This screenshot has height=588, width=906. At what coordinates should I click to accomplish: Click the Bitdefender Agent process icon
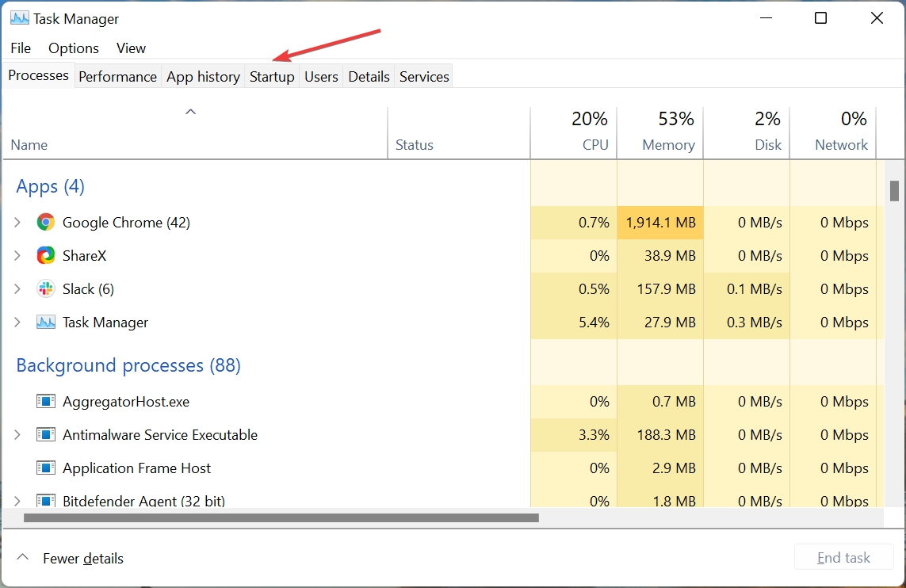[x=46, y=500]
